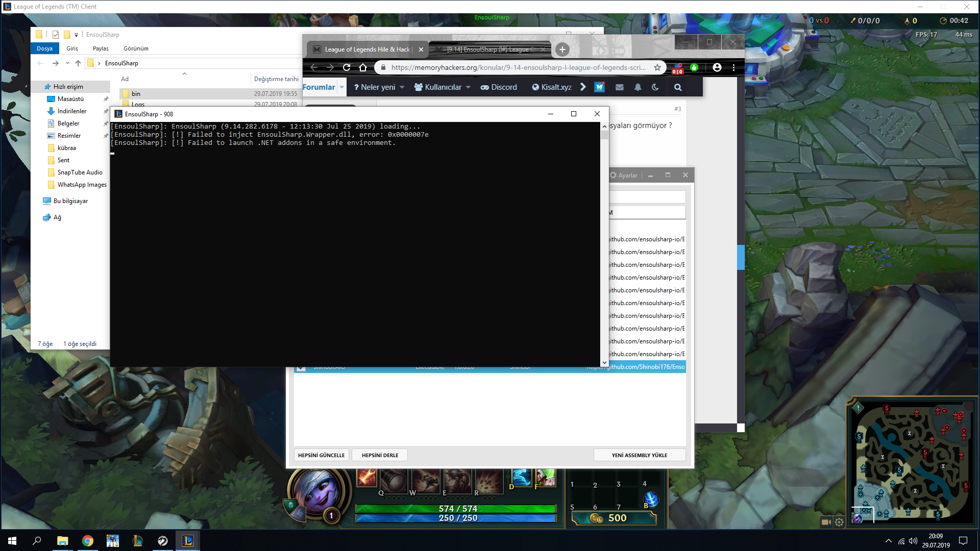
Task: Open İndirilenler in the navigation pane
Action: point(72,111)
